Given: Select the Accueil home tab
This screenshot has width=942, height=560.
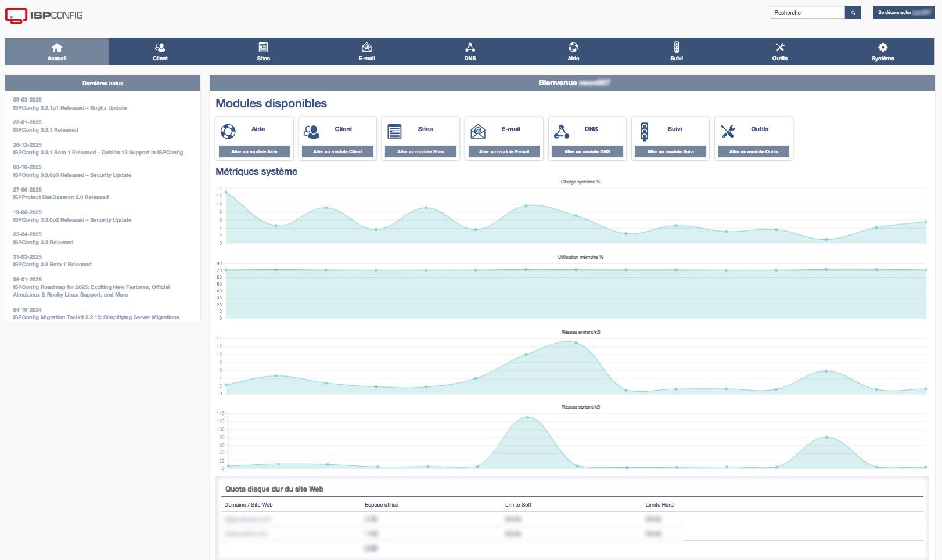Looking at the screenshot, I should point(57,52).
